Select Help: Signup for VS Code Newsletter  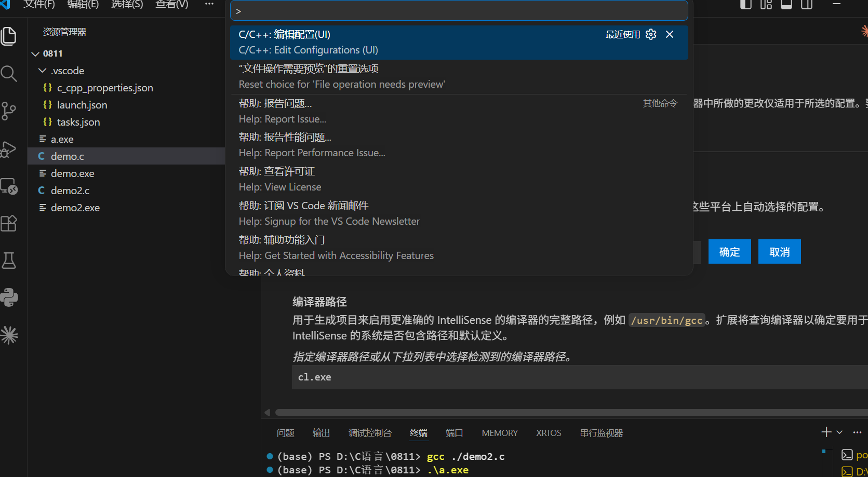(x=459, y=214)
